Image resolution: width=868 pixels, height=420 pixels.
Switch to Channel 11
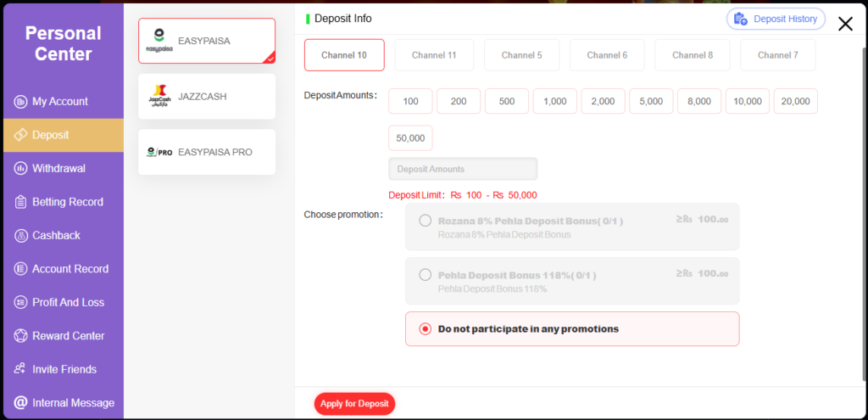[434, 55]
